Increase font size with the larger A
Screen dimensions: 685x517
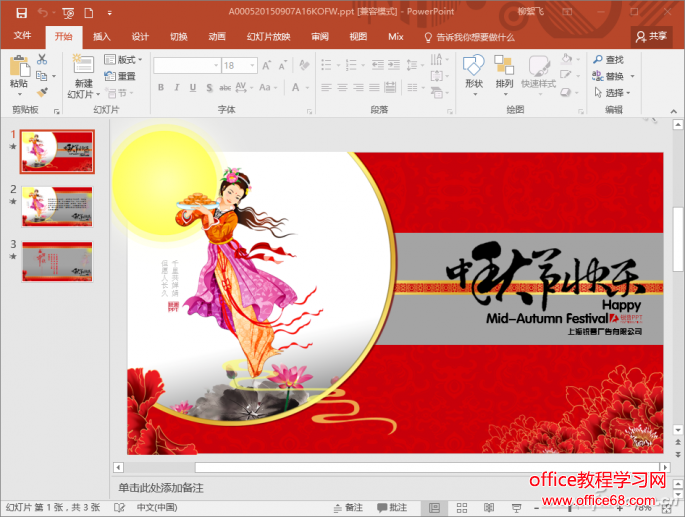coord(266,66)
